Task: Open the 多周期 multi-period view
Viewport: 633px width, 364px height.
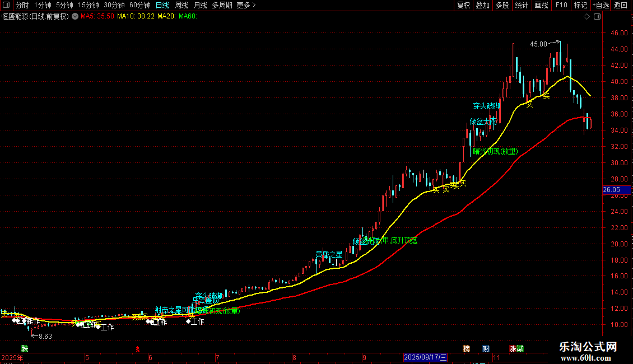Action: click(222, 5)
